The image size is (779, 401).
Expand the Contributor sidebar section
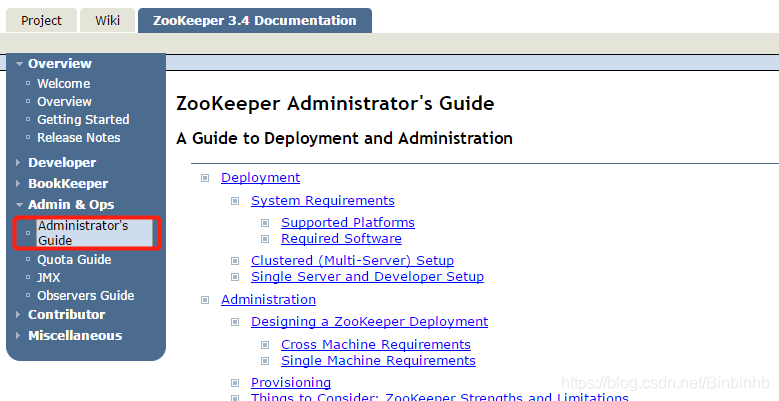click(x=67, y=315)
